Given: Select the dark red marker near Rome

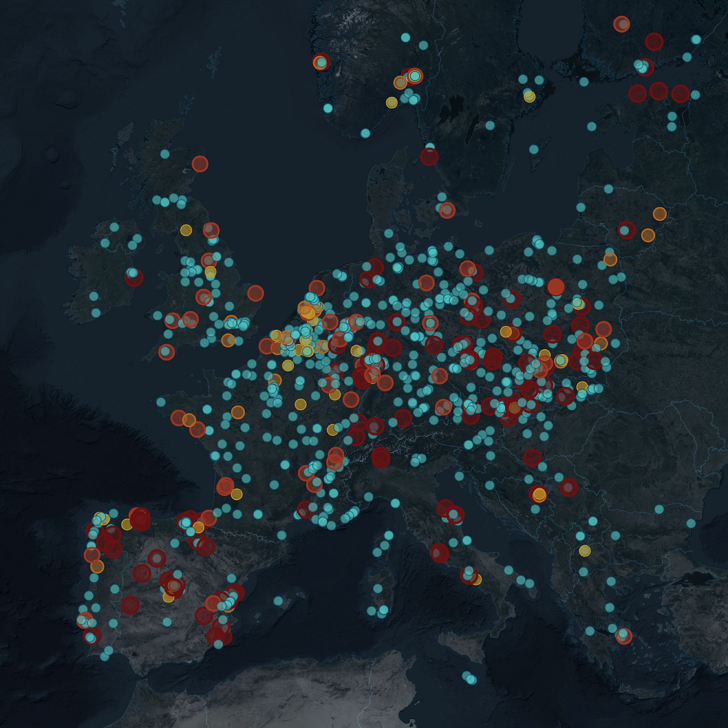Looking at the screenshot, I should [x=439, y=552].
